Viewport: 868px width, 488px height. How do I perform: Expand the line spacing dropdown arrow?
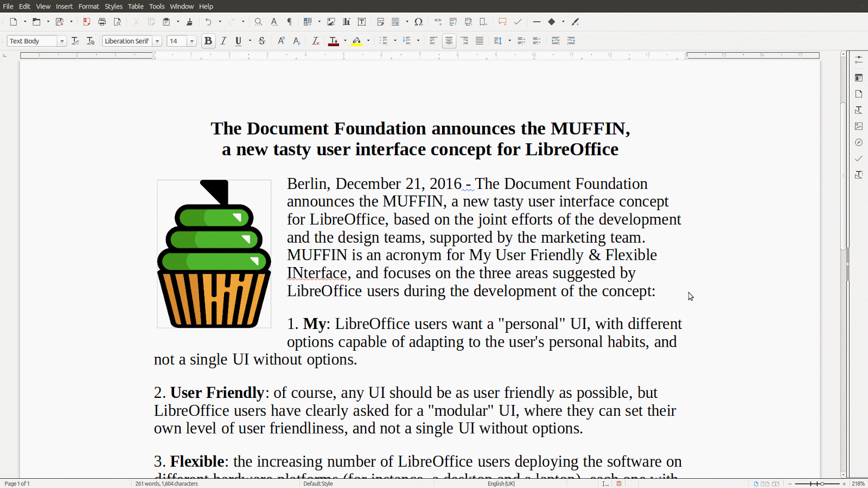point(509,41)
